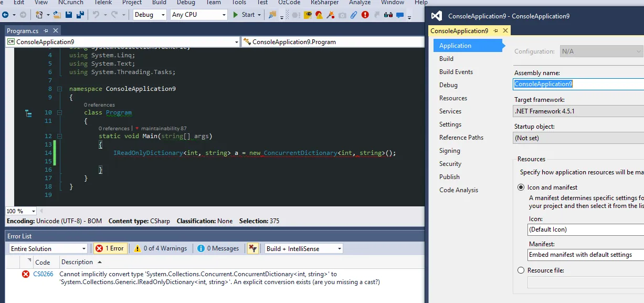Open the Build + IntelliSense dropdown

click(x=303, y=248)
